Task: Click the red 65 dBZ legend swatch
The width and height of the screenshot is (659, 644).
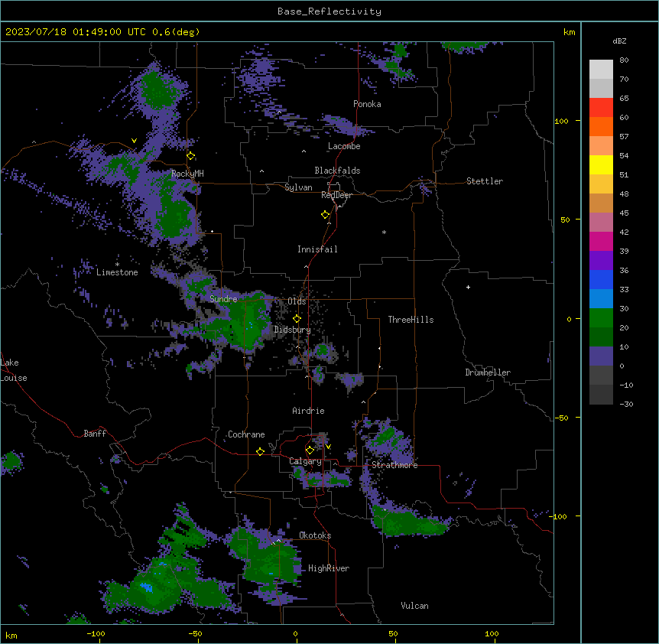Action: tap(601, 108)
